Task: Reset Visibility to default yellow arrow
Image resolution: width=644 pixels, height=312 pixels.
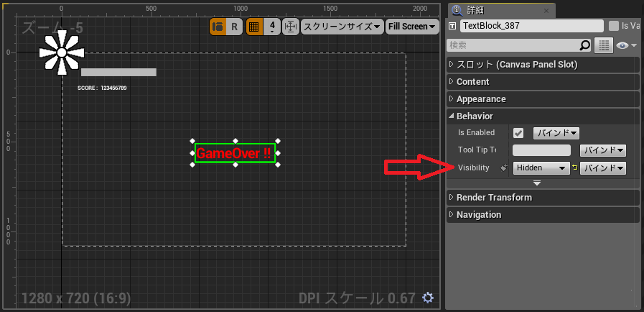Action: [574, 168]
